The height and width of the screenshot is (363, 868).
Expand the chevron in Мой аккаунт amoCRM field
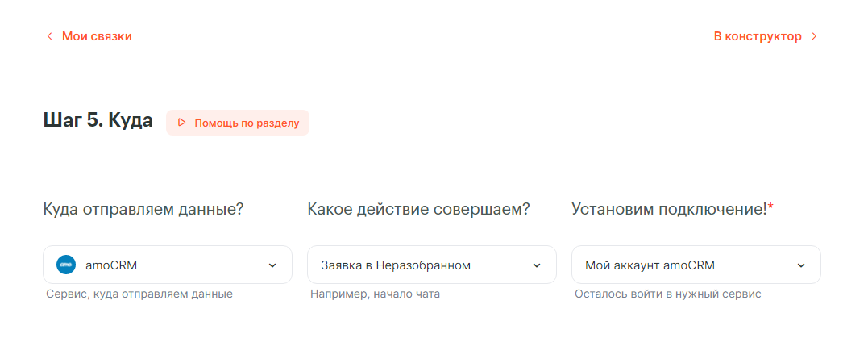(x=801, y=265)
